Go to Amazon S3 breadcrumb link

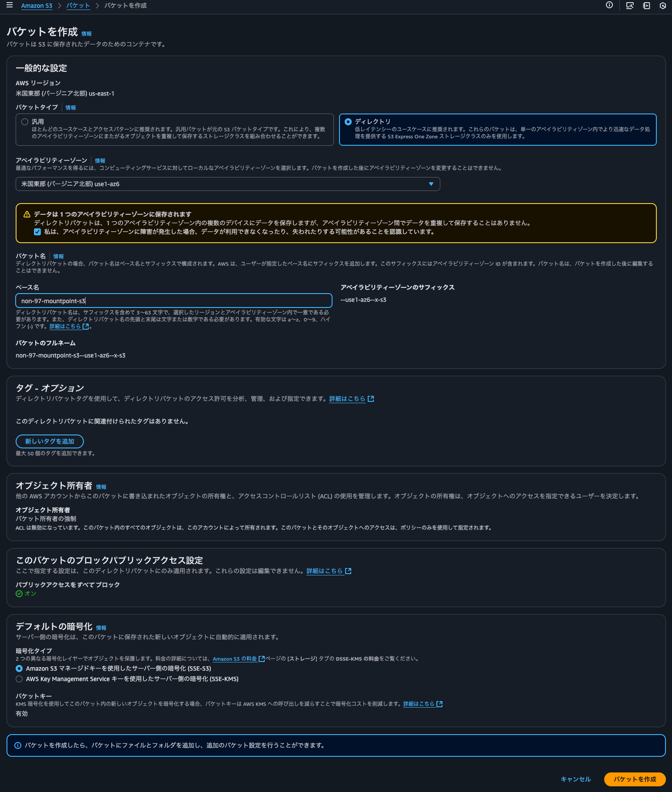click(x=37, y=6)
